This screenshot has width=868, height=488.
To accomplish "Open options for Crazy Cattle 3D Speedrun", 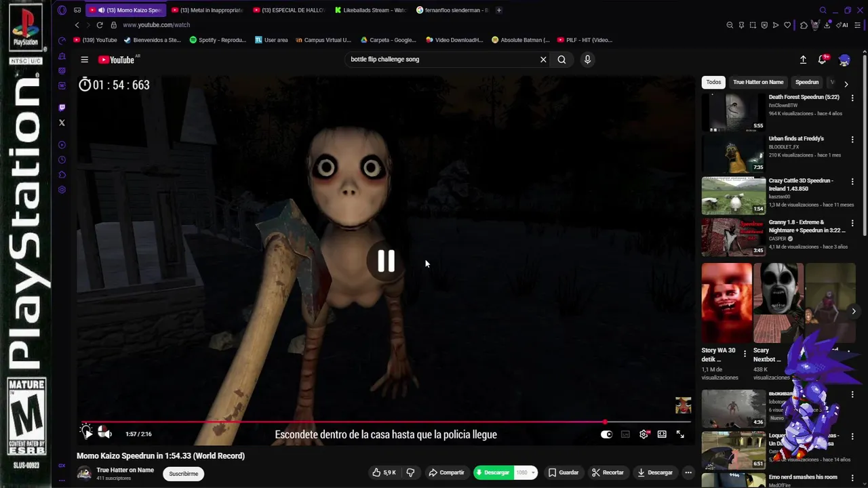I will [852, 182].
